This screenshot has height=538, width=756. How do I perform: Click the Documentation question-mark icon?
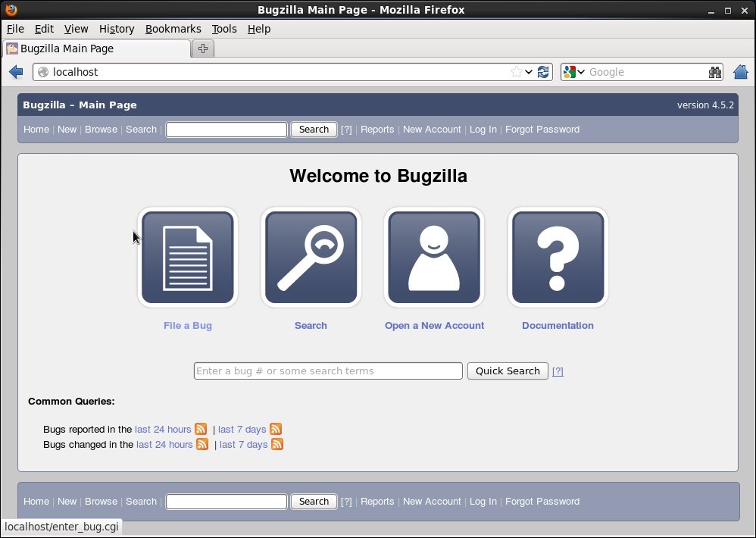pos(558,257)
